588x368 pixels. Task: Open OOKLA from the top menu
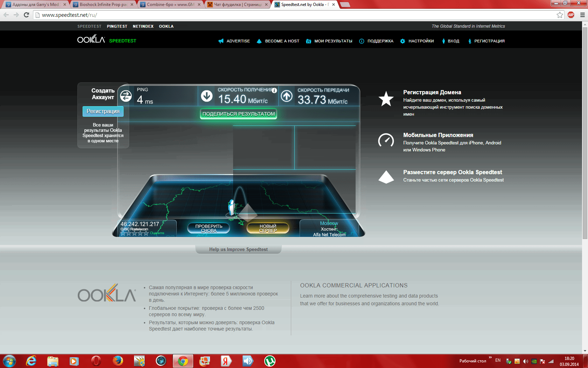(x=166, y=26)
